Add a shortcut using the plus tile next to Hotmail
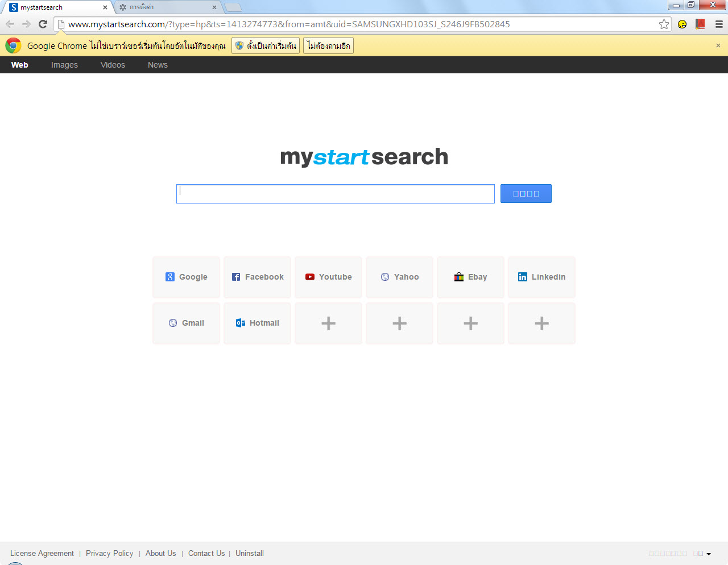Image resolution: width=728 pixels, height=565 pixels. [x=328, y=323]
